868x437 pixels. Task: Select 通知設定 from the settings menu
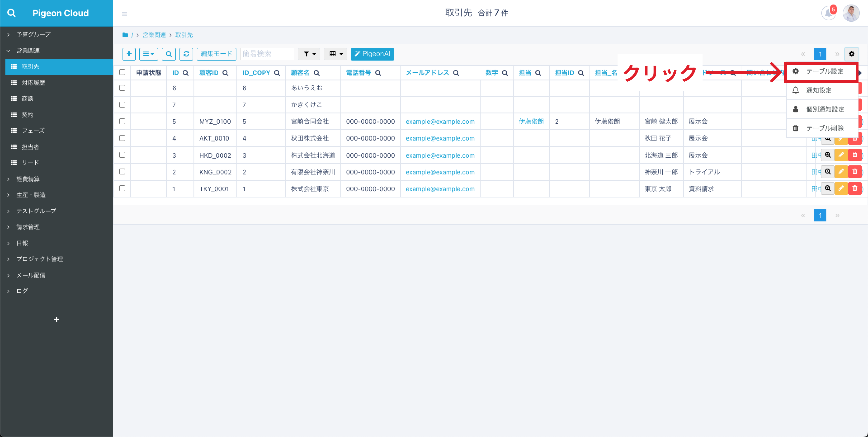click(x=818, y=90)
